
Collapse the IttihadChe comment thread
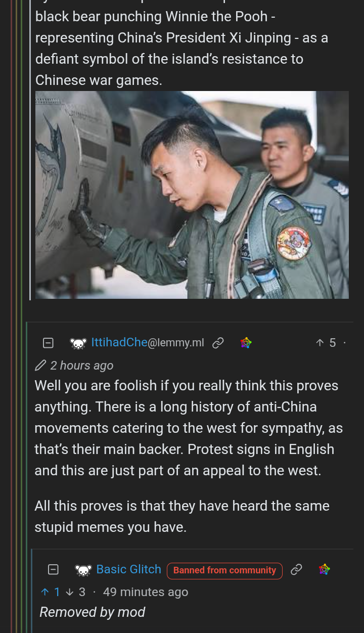pos(48,343)
